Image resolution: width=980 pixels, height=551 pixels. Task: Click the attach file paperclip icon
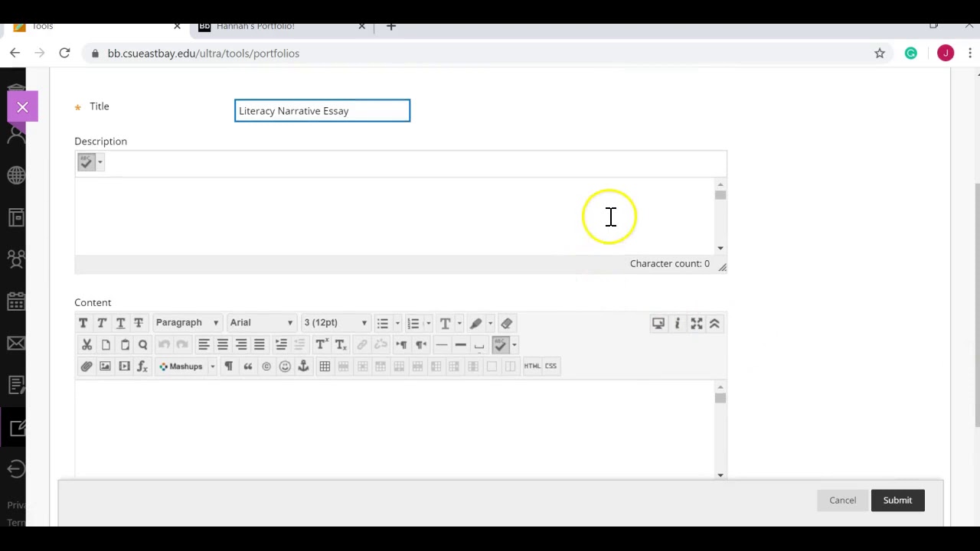87,367
